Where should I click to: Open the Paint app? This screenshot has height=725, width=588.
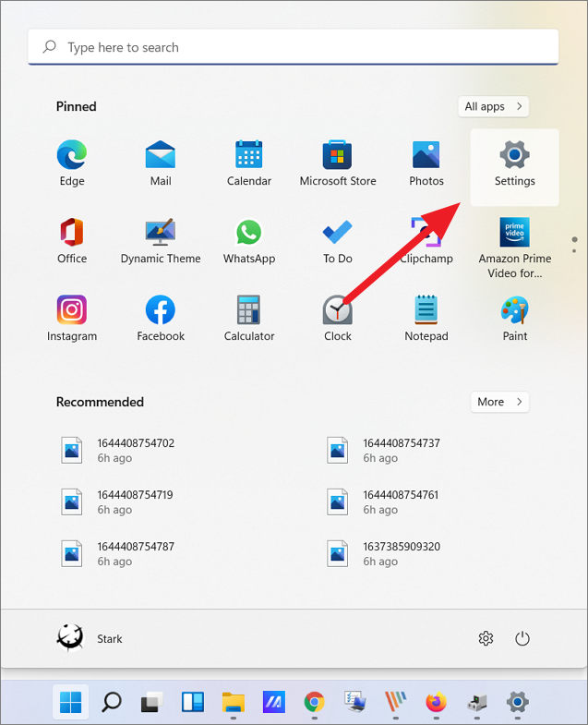[x=514, y=318]
